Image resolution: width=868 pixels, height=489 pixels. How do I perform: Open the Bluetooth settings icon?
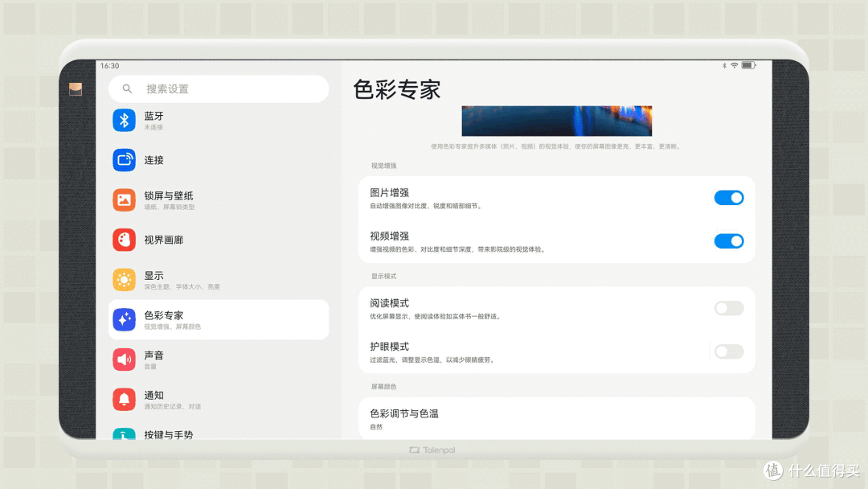tap(124, 120)
